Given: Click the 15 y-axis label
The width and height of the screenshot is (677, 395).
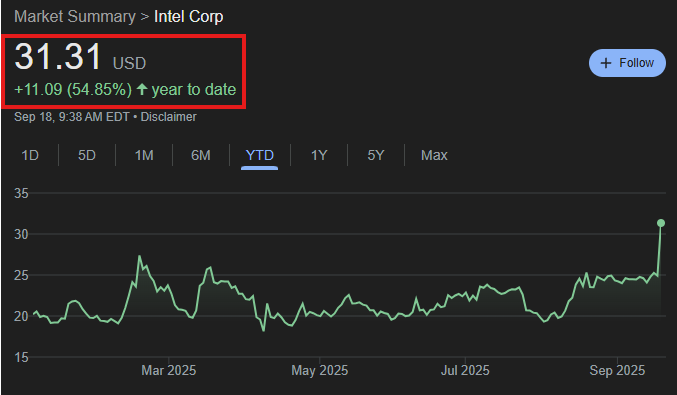Looking at the screenshot, I should pos(21,357).
